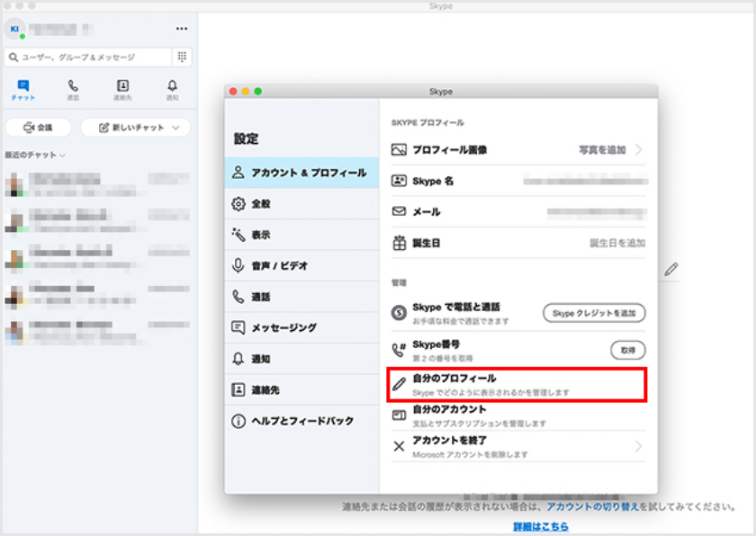Click the picture icon beside プロフィール画像
The image size is (756, 536).
click(x=399, y=150)
